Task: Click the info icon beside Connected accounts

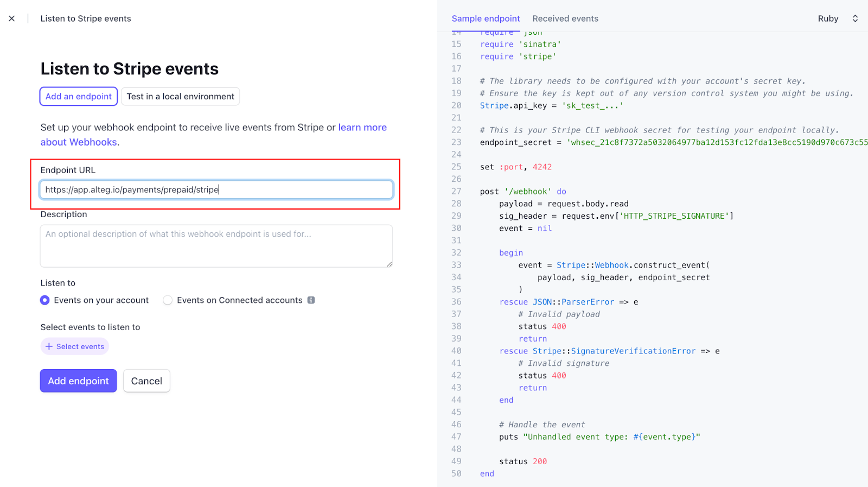Action: click(x=311, y=300)
